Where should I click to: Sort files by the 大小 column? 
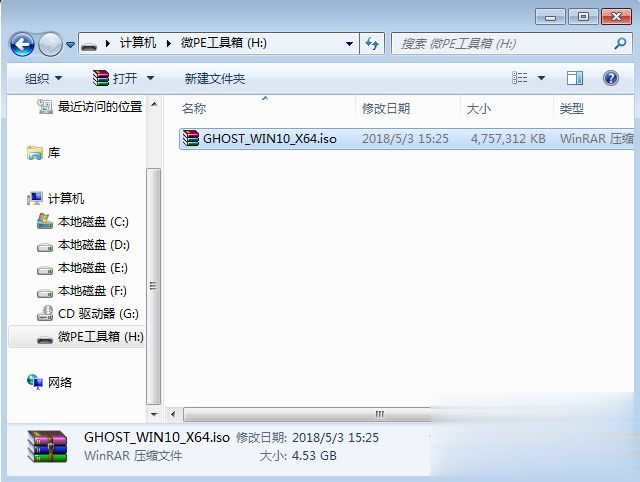478,109
